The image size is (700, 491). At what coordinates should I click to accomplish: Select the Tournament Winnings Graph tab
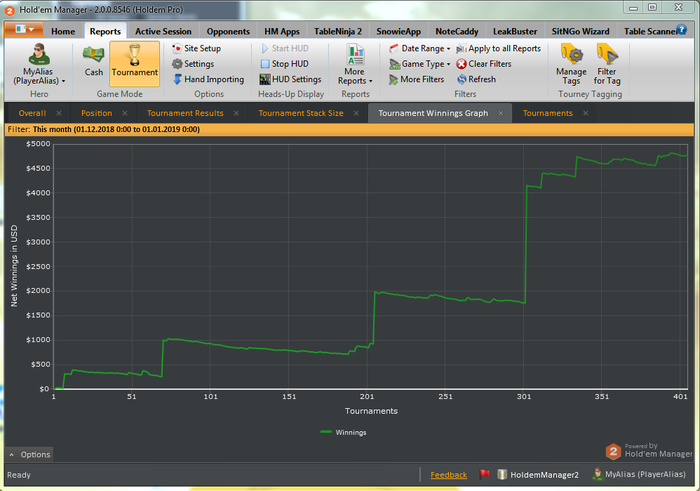(x=433, y=113)
